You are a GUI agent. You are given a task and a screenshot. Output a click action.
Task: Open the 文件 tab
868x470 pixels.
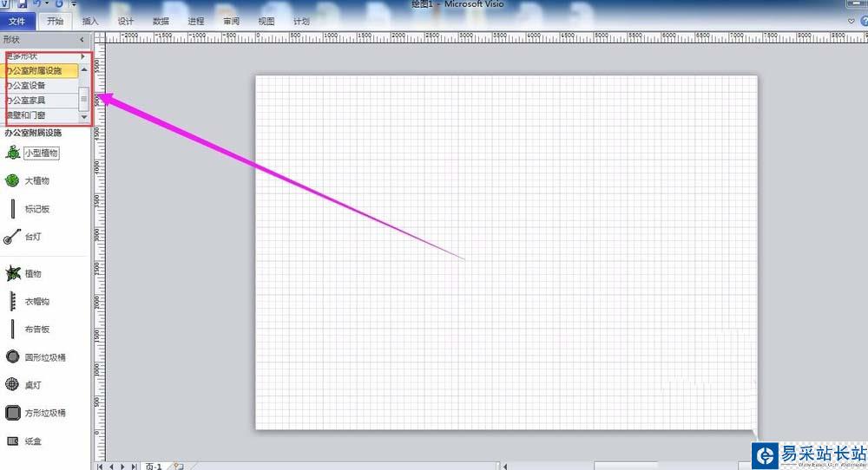17,21
